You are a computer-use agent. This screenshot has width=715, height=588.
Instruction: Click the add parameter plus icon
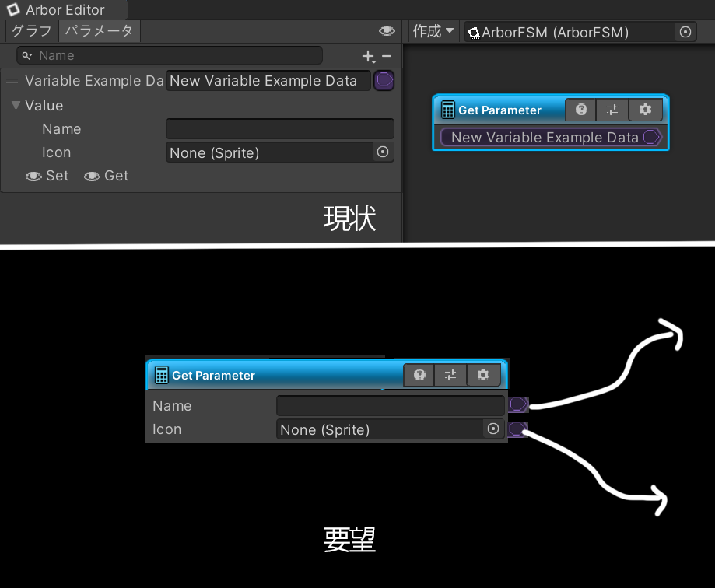point(368,56)
